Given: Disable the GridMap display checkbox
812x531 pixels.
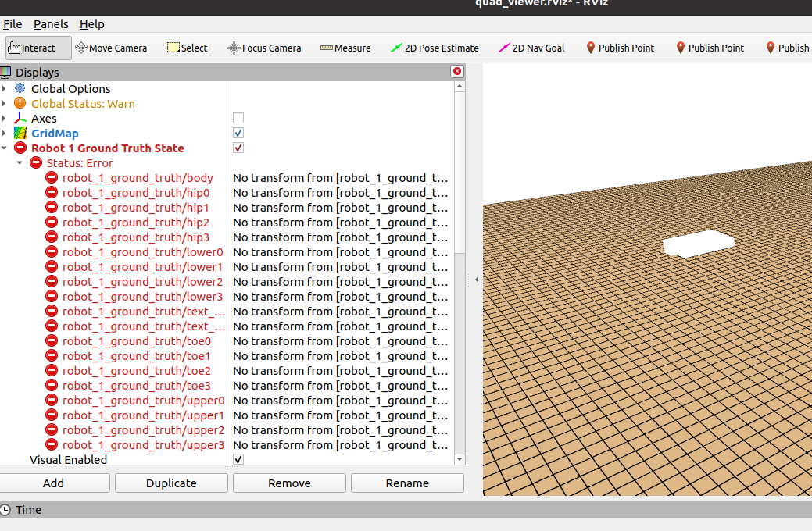Looking at the screenshot, I should pyautogui.click(x=238, y=133).
